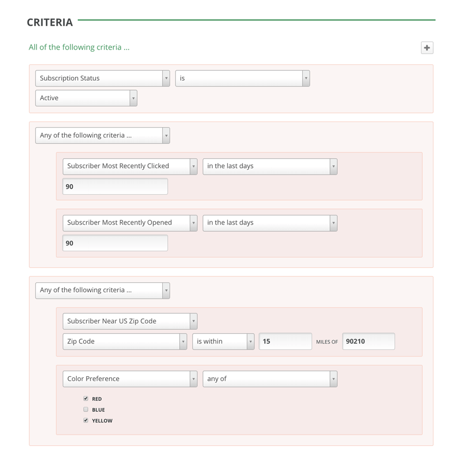Click the dropdown arrow beside 'is within'
This screenshot has width=463, height=476.
pos(251,341)
